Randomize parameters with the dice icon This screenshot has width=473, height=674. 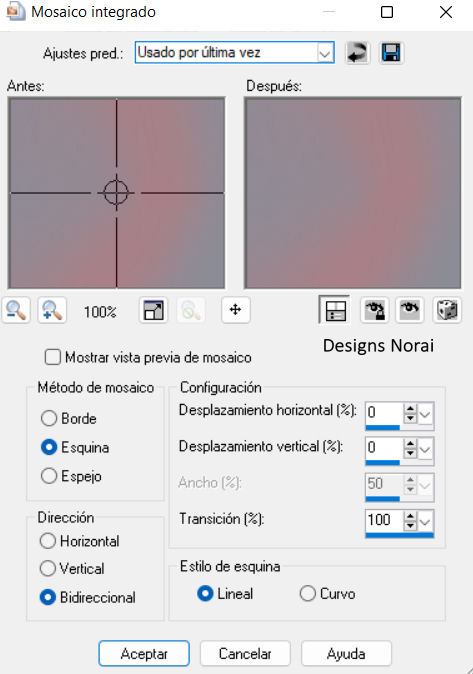point(447,310)
